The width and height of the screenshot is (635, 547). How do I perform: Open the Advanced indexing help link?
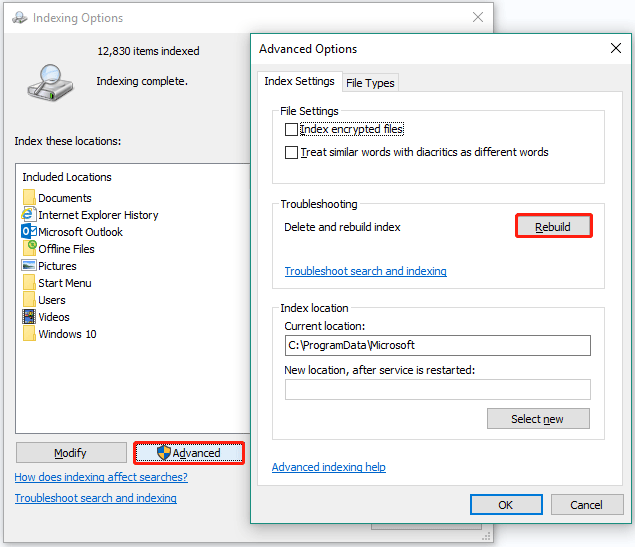[x=328, y=467]
